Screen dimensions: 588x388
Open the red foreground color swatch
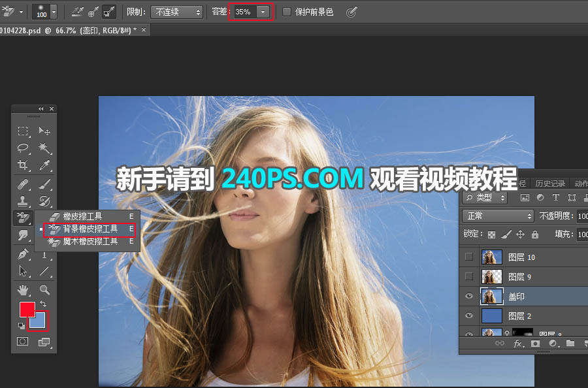pyautogui.click(x=27, y=309)
